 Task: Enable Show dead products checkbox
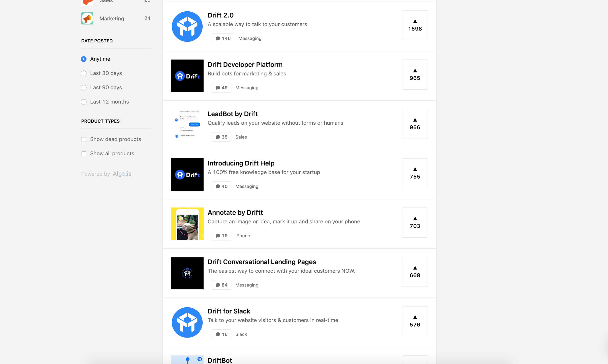[84, 139]
